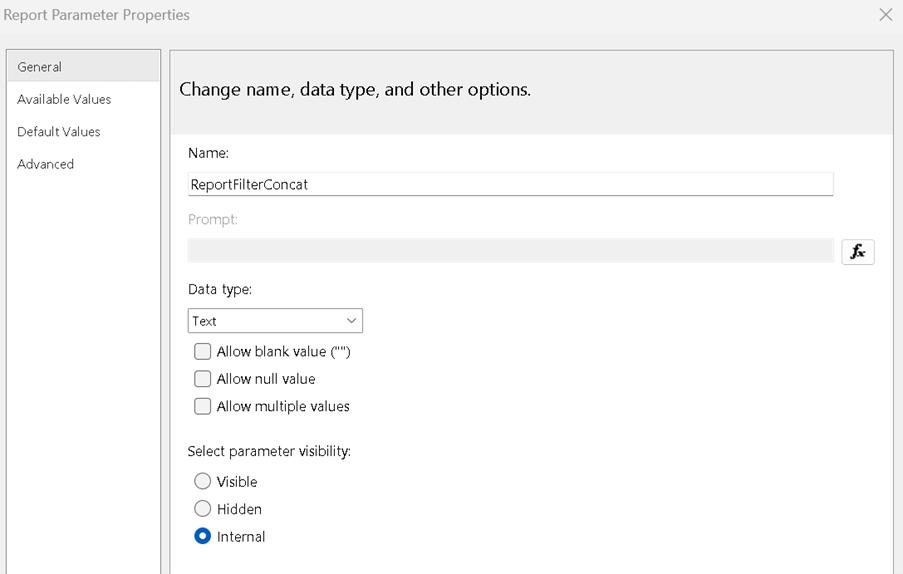Select the Visible radio button
The image size is (903, 574).
pyautogui.click(x=203, y=482)
